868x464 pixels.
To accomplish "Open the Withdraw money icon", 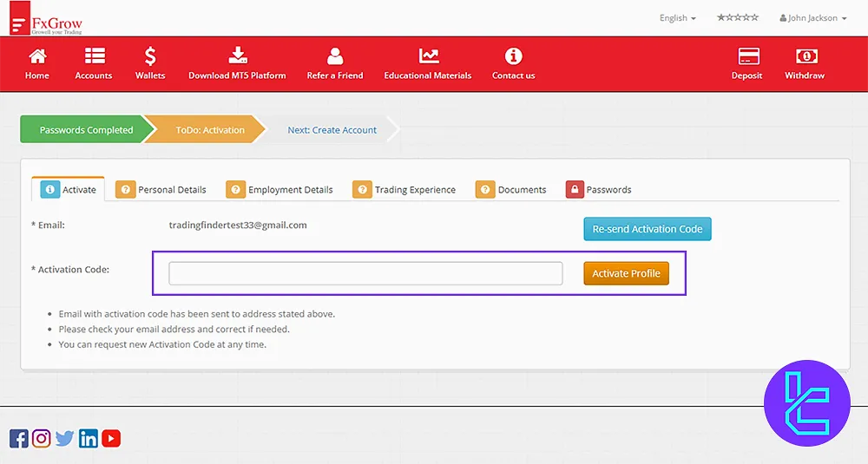I will pyautogui.click(x=806, y=56).
